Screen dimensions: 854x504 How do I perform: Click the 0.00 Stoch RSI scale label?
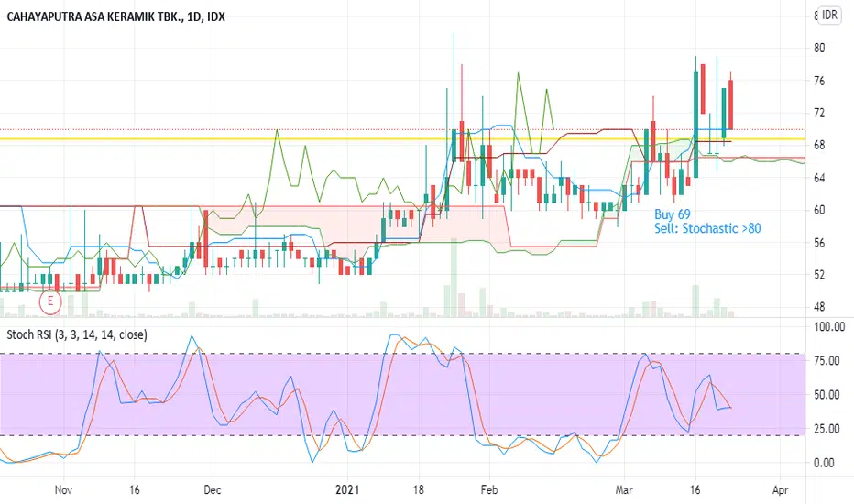point(824,463)
